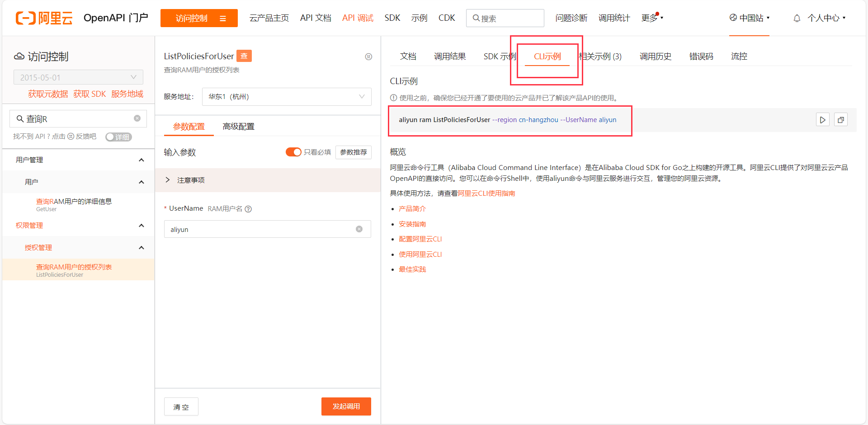Image resolution: width=868 pixels, height=425 pixels.
Task: Toggle the 只看必填 switch off
Action: 293,152
